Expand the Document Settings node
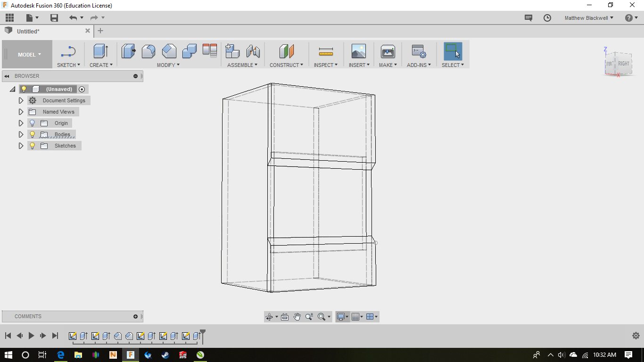 pos(21,100)
